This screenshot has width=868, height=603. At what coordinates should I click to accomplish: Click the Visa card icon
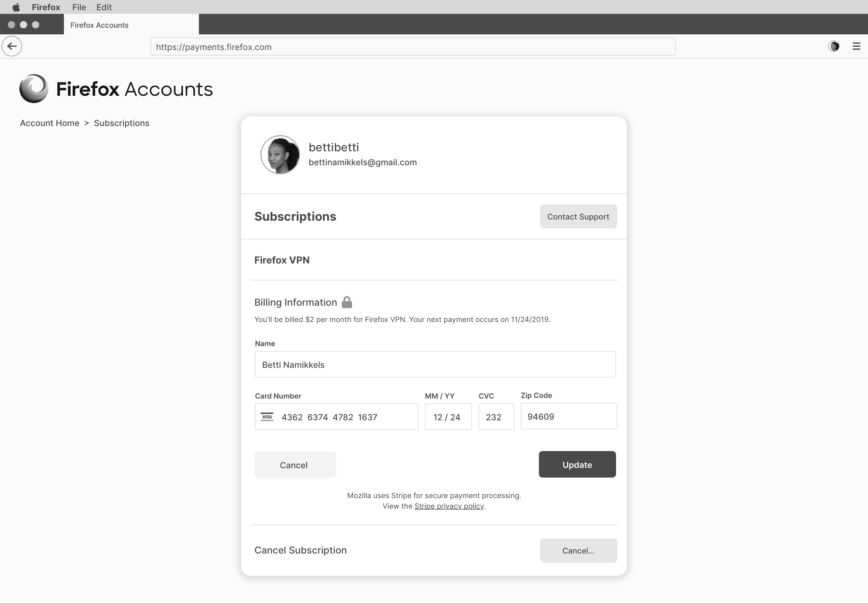point(267,417)
